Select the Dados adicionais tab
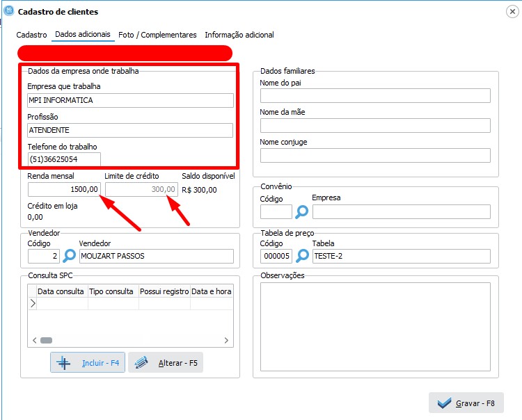Viewport: 522px width, 420px height. [x=82, y=35]
